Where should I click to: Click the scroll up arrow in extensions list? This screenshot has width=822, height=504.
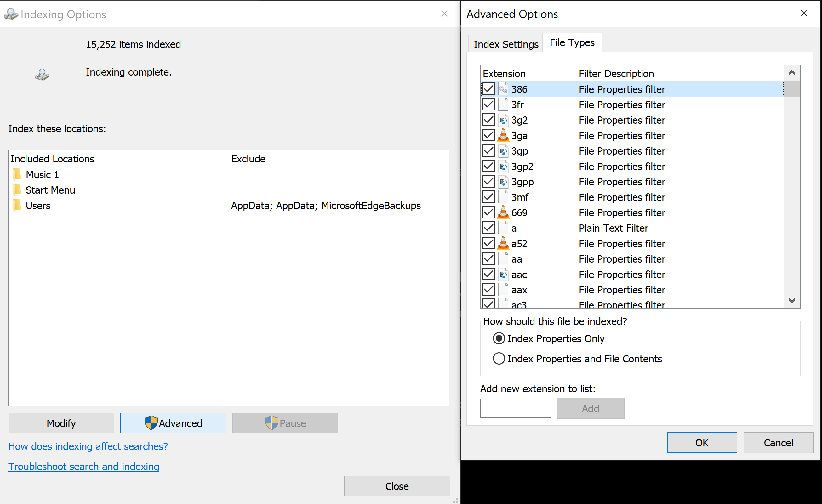(792, 73)
